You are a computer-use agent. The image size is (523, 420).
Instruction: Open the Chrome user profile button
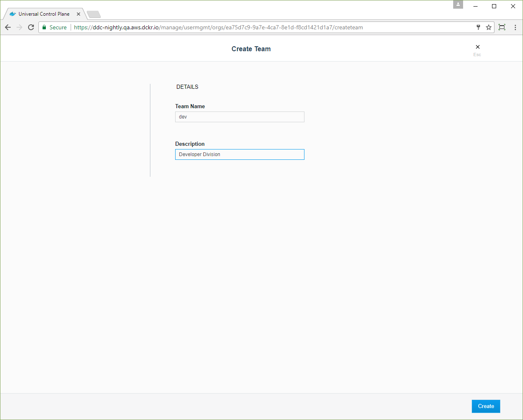coord(458,5)
